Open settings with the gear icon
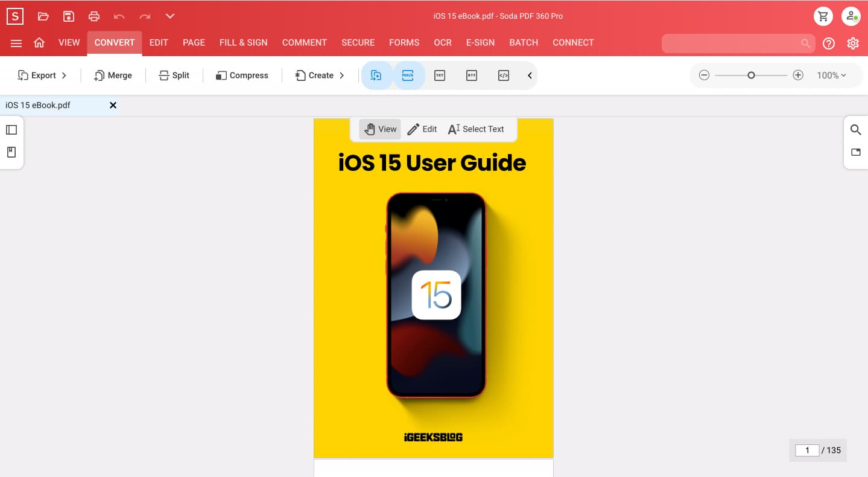868x477 pixels. 853,43
